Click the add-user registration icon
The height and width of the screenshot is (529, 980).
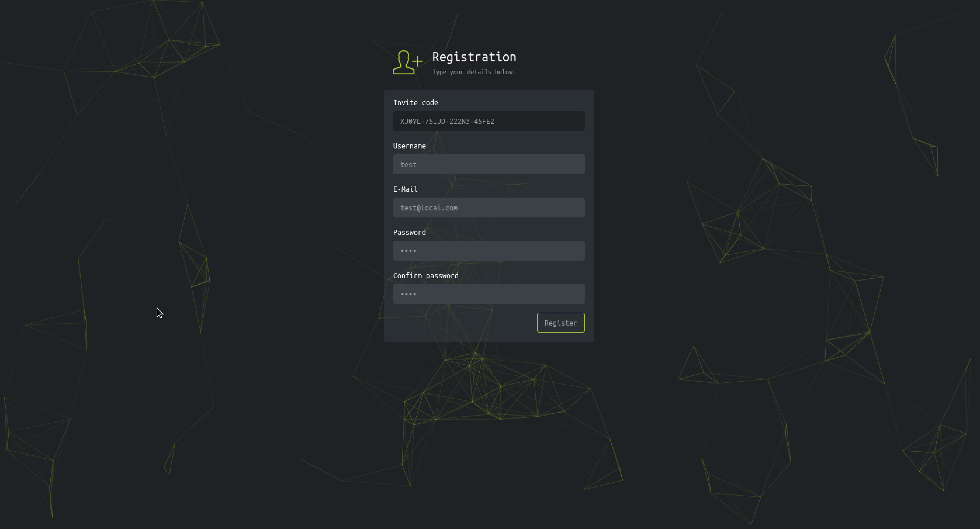[x=407, y=62]
